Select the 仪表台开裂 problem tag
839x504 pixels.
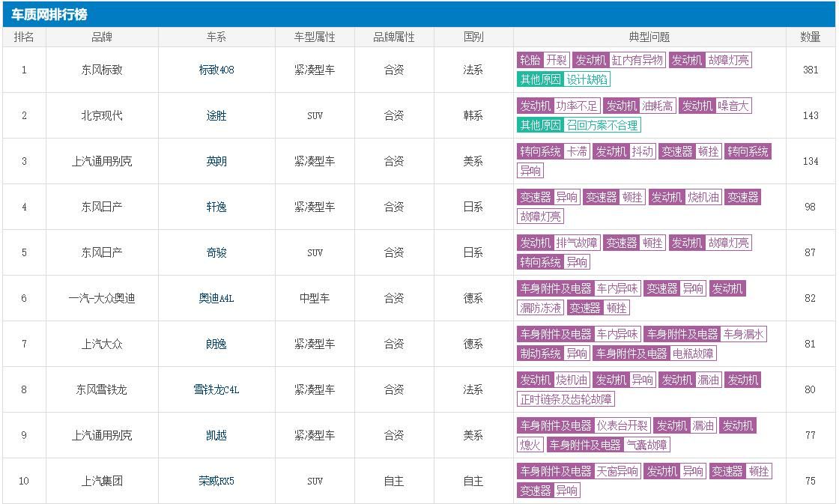584,426
